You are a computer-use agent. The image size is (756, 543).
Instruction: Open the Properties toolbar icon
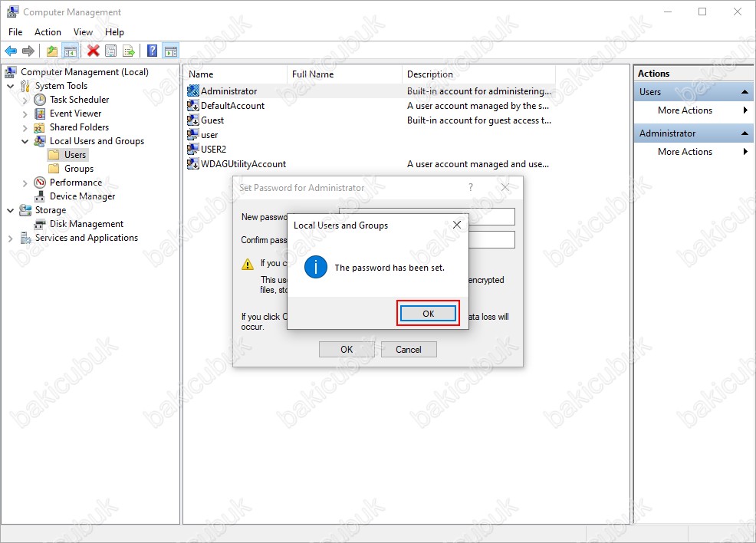[111, 51]
